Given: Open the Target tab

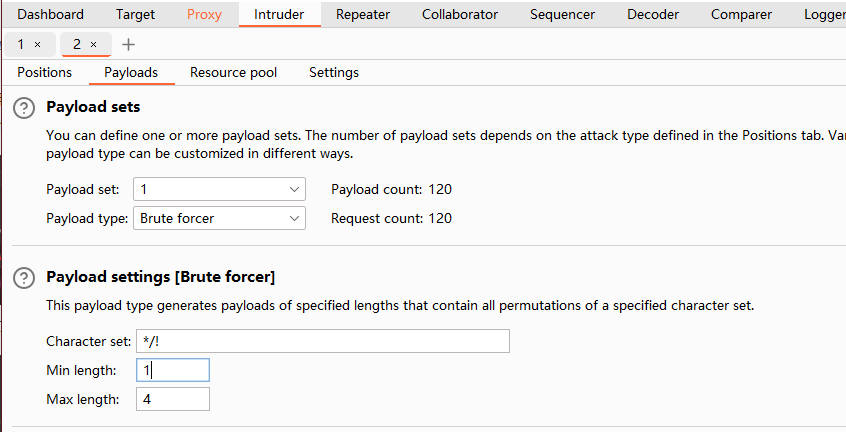Looking at the screenshot, I should point(135,14).
